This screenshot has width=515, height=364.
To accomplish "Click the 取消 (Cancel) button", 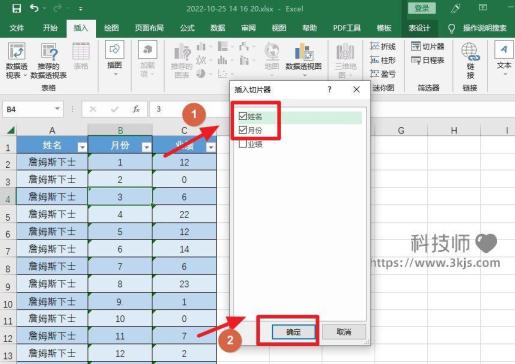I will coord(344,332).
